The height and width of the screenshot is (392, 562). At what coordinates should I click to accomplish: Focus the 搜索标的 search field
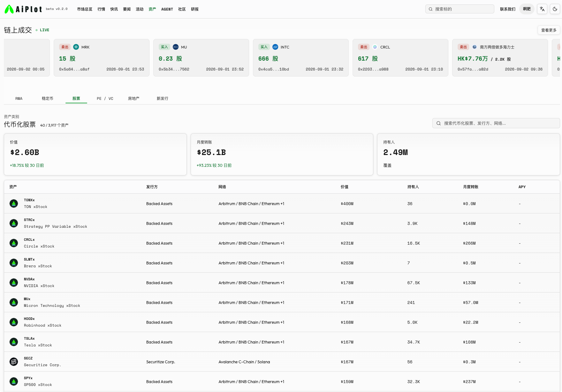460,9
